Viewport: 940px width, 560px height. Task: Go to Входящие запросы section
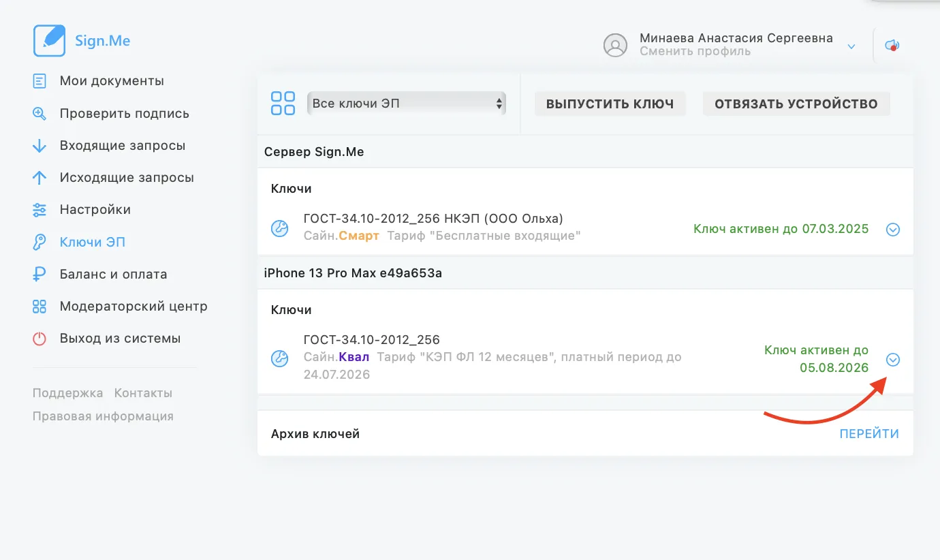(123, 146)
